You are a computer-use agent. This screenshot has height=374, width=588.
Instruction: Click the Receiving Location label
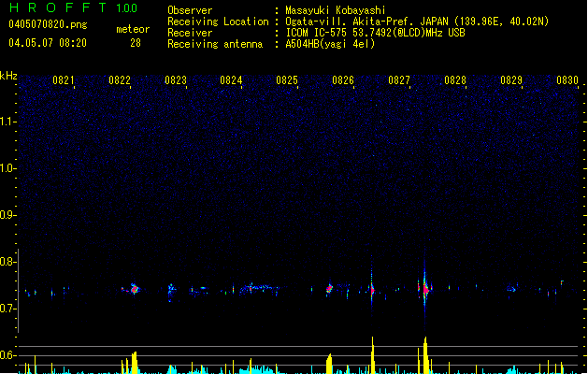pyautogui.click(x=218, y=22)
